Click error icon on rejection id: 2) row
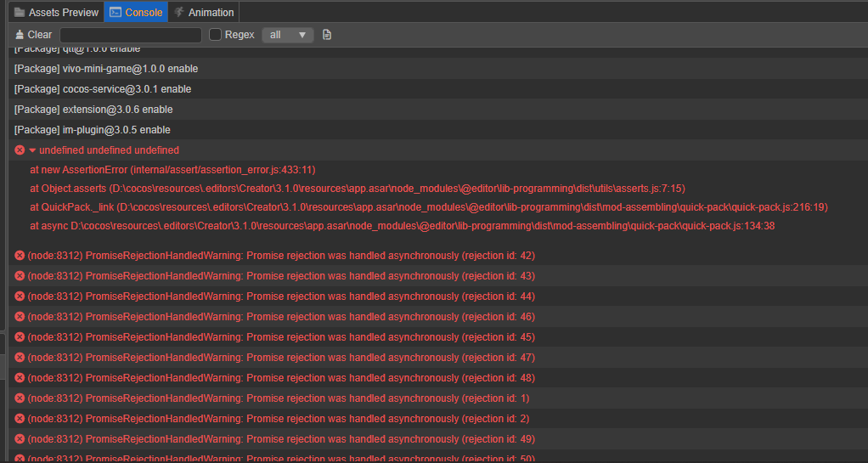The image size is (868, 463). pos(20,419)
